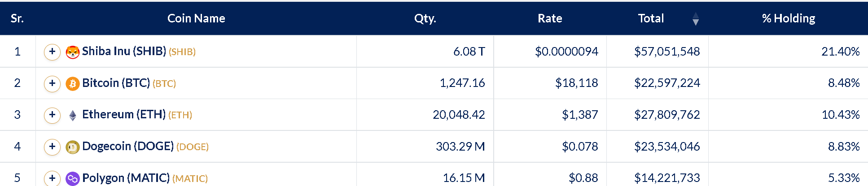Expand the Dogecoin row details

click(x=52, y=147)
